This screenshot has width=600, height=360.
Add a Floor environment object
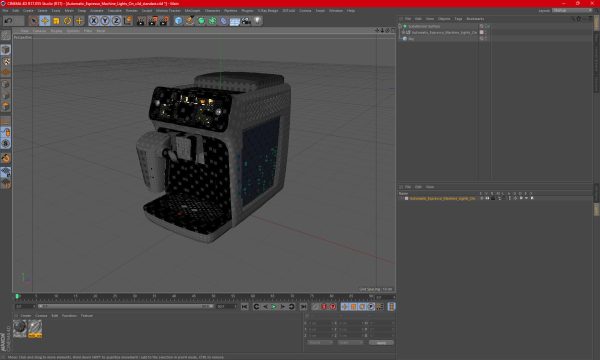coord(235,21)
